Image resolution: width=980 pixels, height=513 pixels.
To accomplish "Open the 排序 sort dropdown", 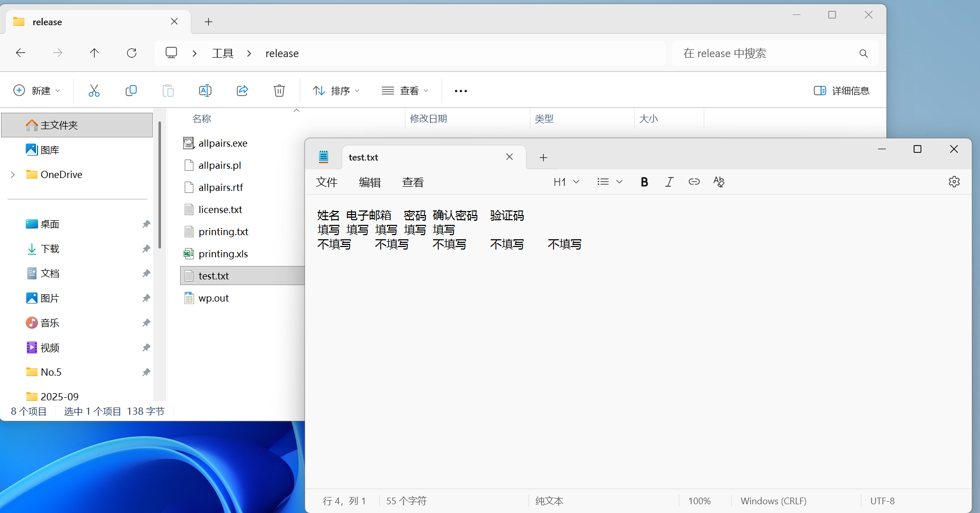I will click(x=336, y=91).
